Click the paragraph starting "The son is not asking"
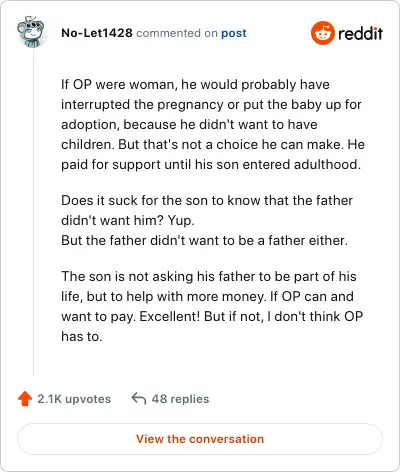400x472 pixels. (x=212, y=306)
